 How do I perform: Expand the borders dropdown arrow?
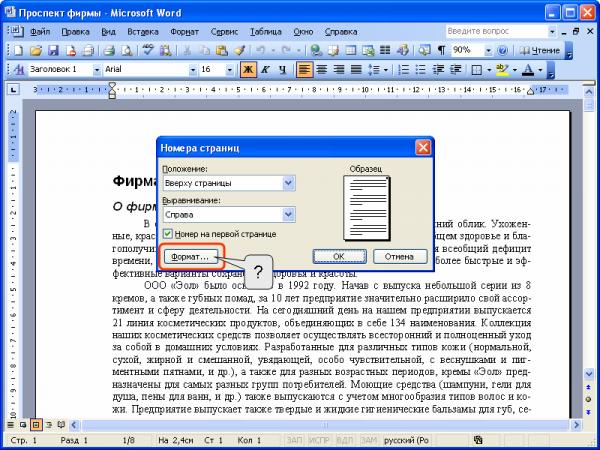tap(489, 70)
